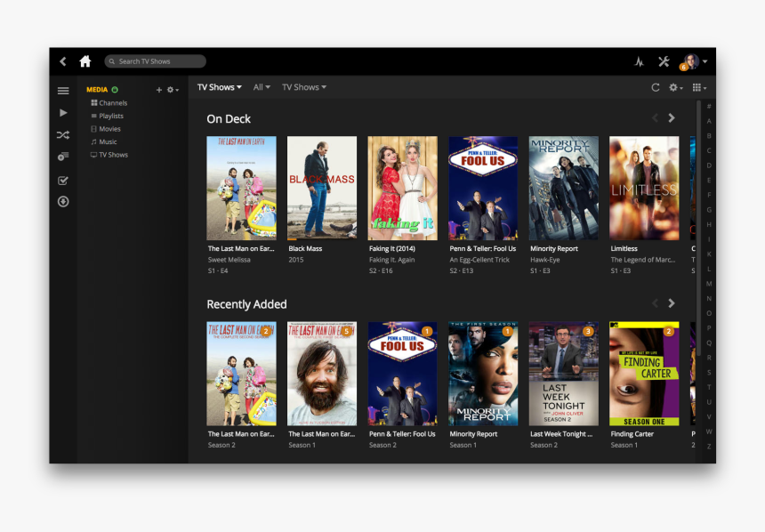Click 'Black Mass' title text

point(305,248)
